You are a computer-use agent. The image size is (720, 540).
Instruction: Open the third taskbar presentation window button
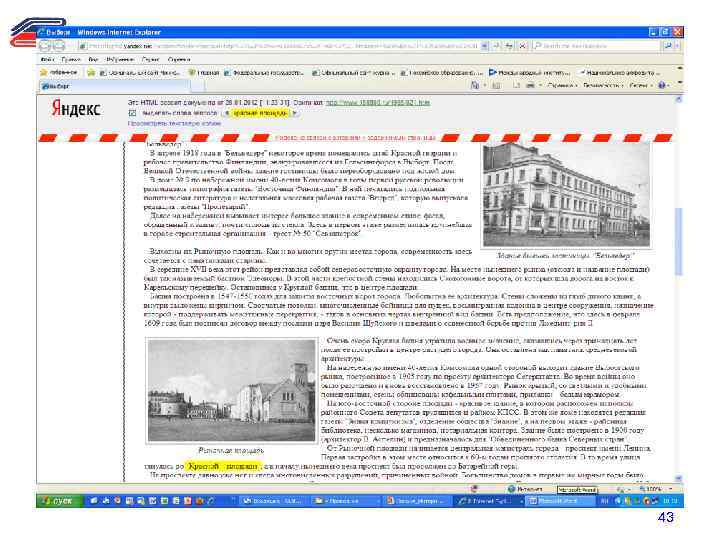(x=416, y=501)
